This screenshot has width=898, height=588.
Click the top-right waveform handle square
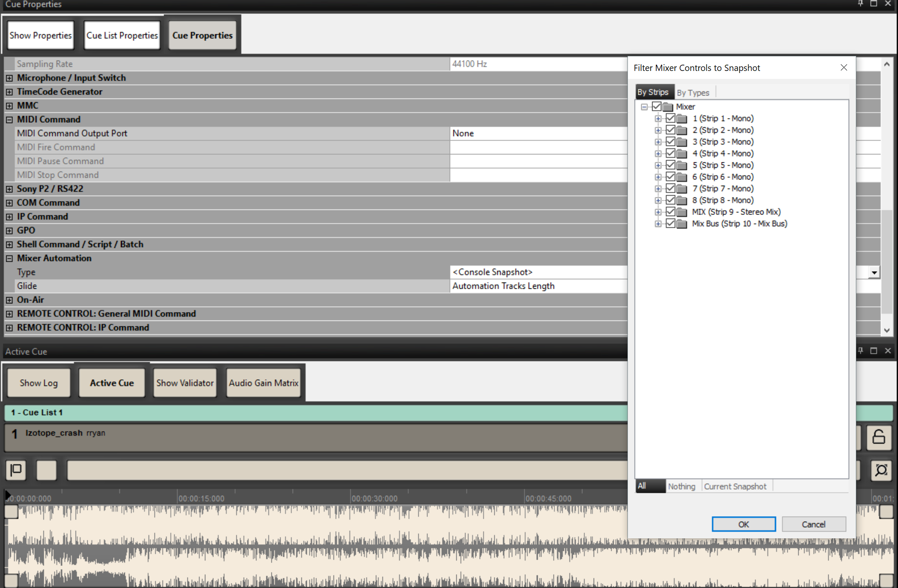click(886, 512)
